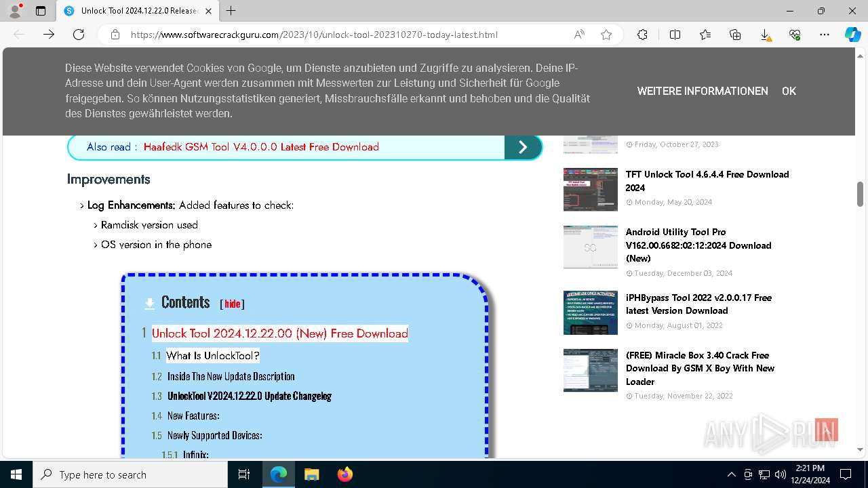Click 'Ramdisk version used' list item
This screenshot has height=488, width=868.
149,225
